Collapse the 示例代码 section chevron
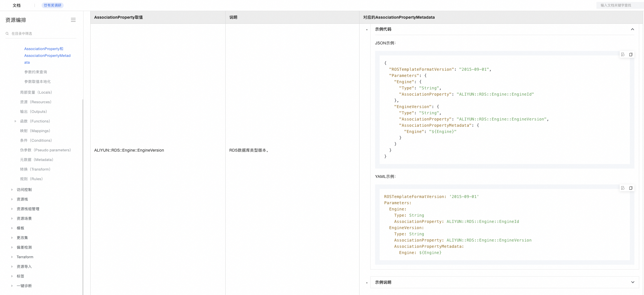This screenshot has height=295, width=644. [632, 29]
